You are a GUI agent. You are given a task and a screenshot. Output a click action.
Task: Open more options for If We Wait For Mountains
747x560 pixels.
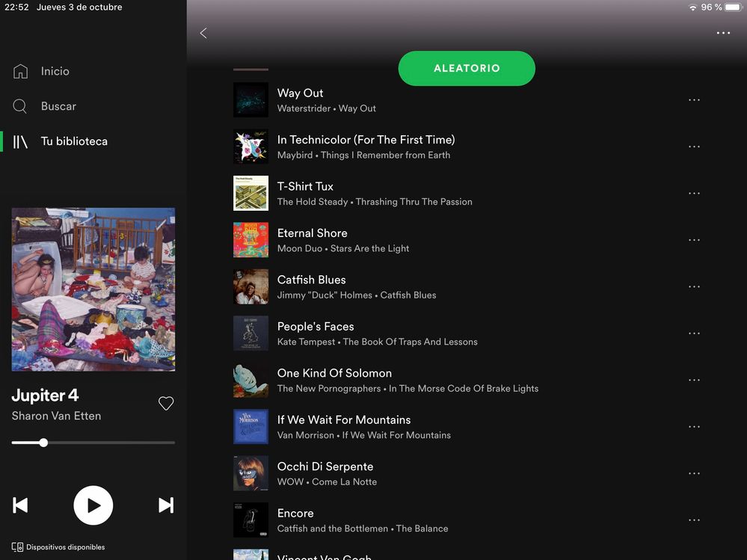tap(694, 427)
